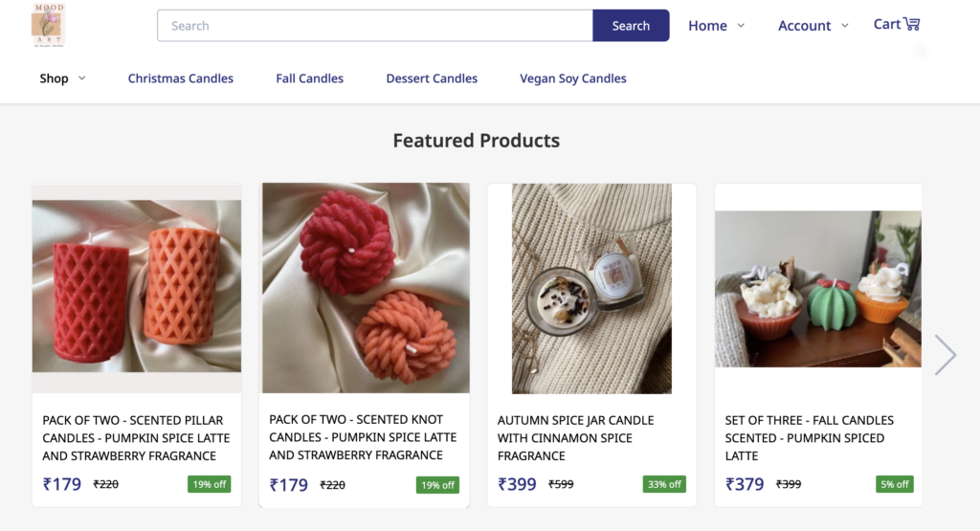The image size is (980, 531).
Task: Go to Christmas Candles category
Action: click(181, 78)
